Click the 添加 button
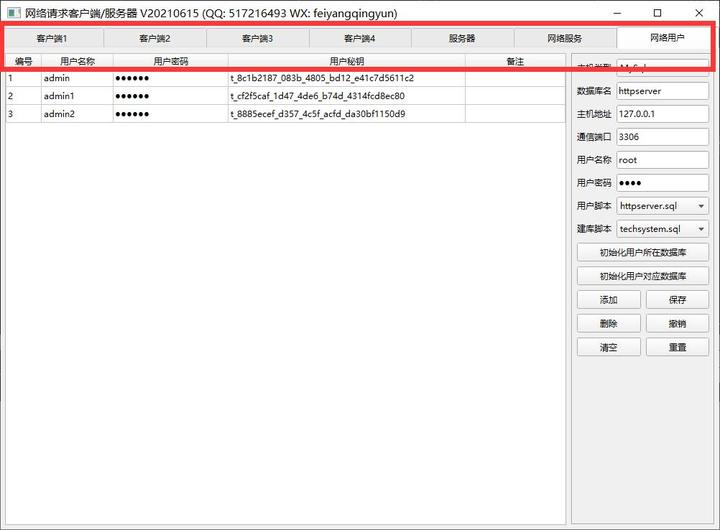The height and width of the screenshot is (530, 720). click(608, 300)
